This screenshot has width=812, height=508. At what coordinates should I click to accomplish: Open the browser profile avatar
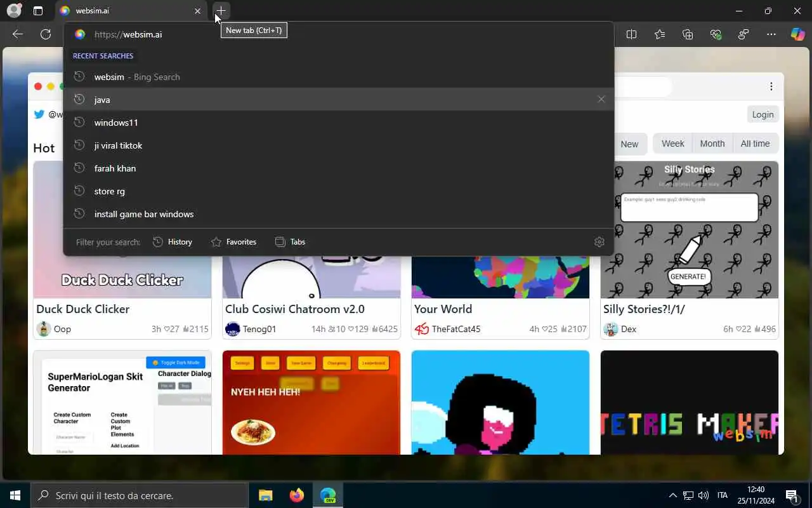pos(14,11)
